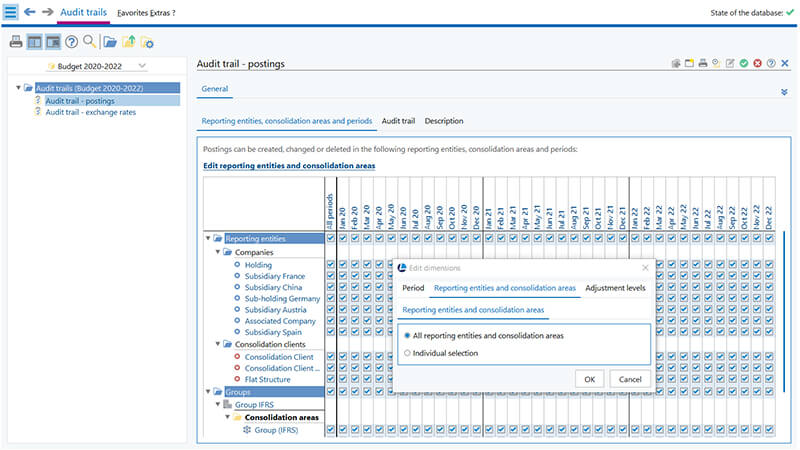Image resolution: width=800 pixels, height=450 pixels.
Task: Click the magnifying glass search icon
Action: click(89, 41)
